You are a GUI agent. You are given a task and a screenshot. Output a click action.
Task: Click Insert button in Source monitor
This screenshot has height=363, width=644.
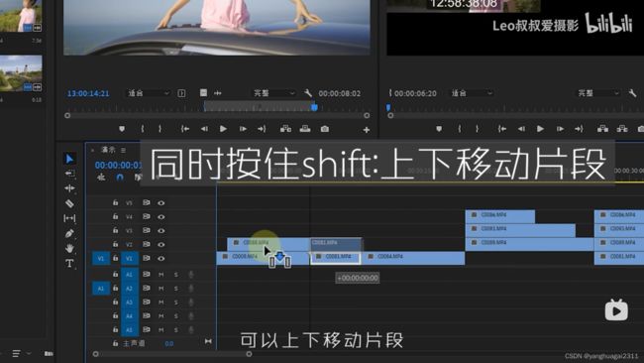pyautogui.click(x=285, y=129)
